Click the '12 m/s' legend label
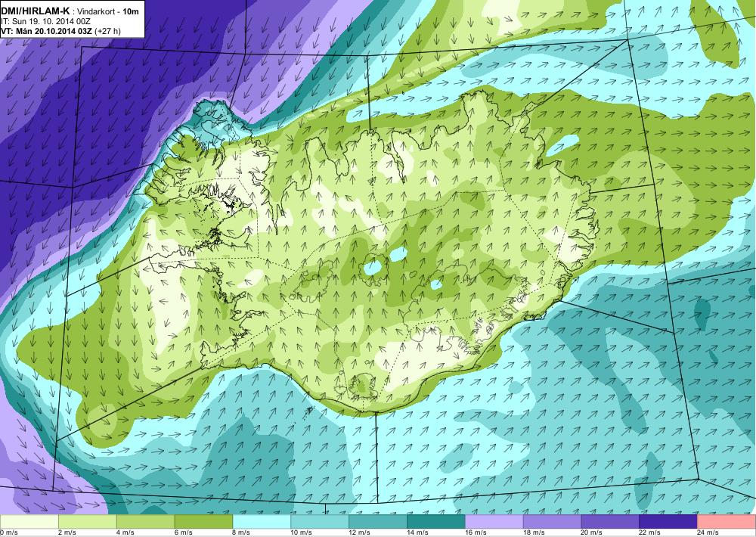Viewport: 756px width, 537px height. (x=360, y=532)
